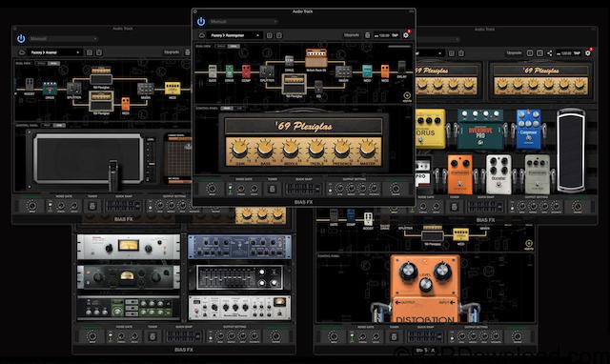The width and height of the screenshot is (610, 364).
Task: Click microphone in front of cabinet
Action: pos(113,175)
